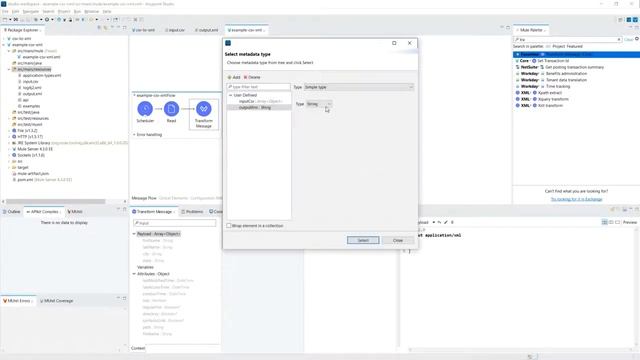Open the Project menu
The image size is (640, 360).
pos(64,11)
